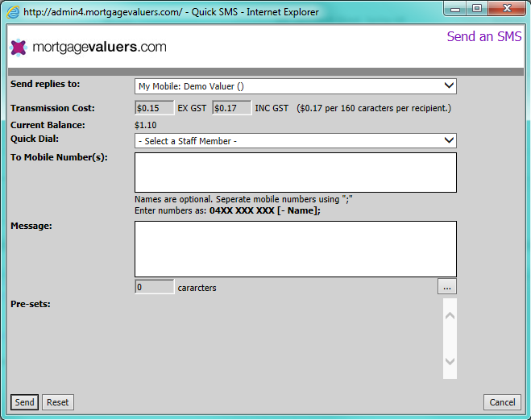Open the ellipsis button below Message
The image size is (531, 420).
(447, 286)
